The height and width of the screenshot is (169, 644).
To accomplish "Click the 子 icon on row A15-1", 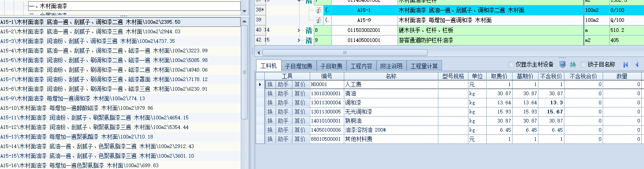I will pyautogui.click(x=317, y=10).
